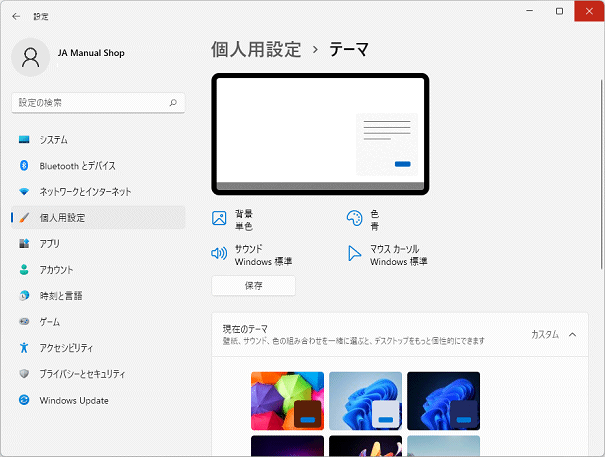The width and height of the screenshot is (605, 457).
Task: Select the colorful umbrellas theme thumbnail
Action: [x=287, y=401]
